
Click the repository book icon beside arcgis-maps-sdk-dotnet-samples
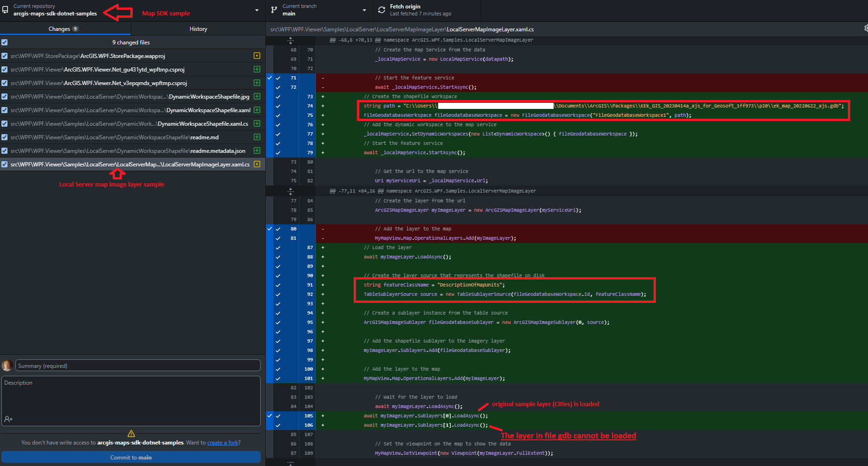click(5, 10)
